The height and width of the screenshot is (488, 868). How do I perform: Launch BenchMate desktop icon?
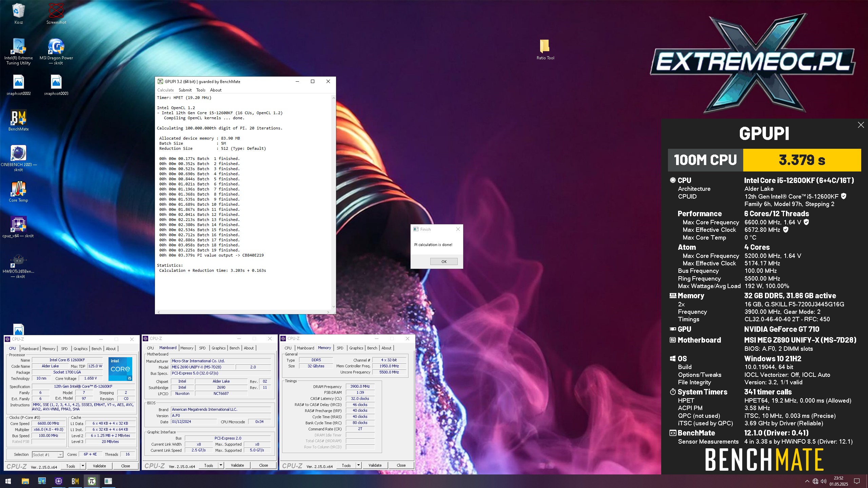18,121
